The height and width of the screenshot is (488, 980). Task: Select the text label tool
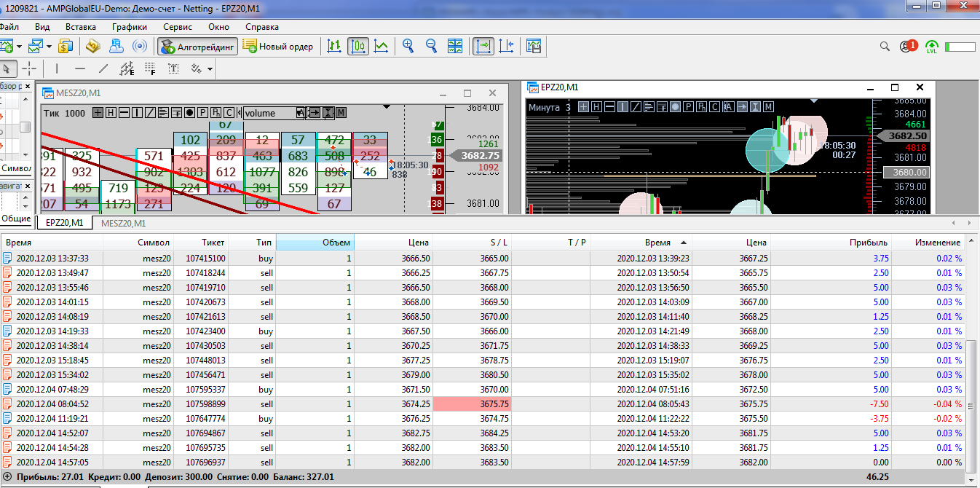coord(173,68)
